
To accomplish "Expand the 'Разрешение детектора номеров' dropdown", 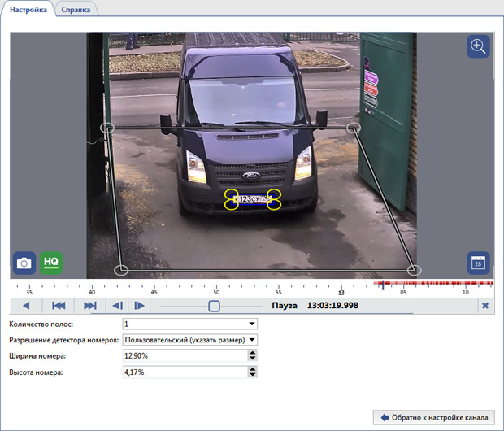I will pyautogui.click(x=252, y=340).
